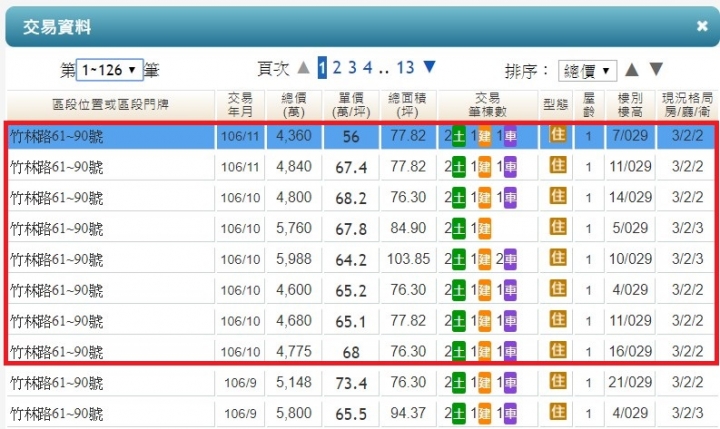
Task: Select unit price 65.1
Action: click(x=351, y=322)
